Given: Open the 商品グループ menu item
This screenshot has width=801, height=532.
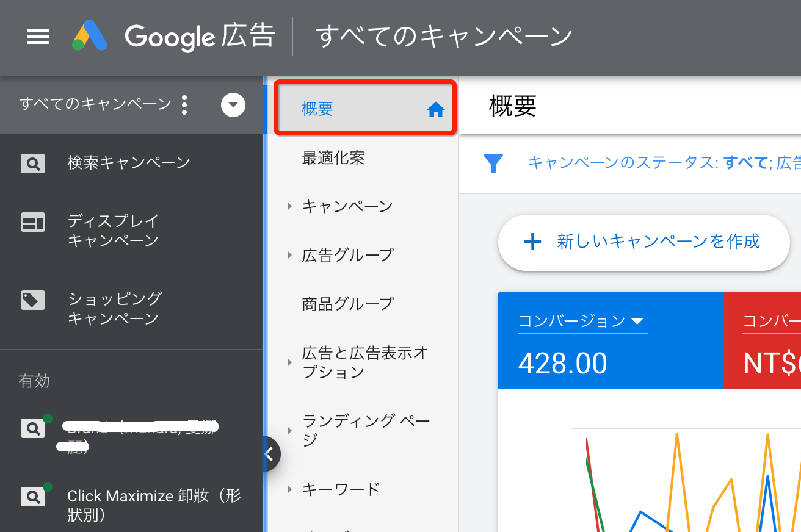Looking at the screenshot, I should coord(348,304).
